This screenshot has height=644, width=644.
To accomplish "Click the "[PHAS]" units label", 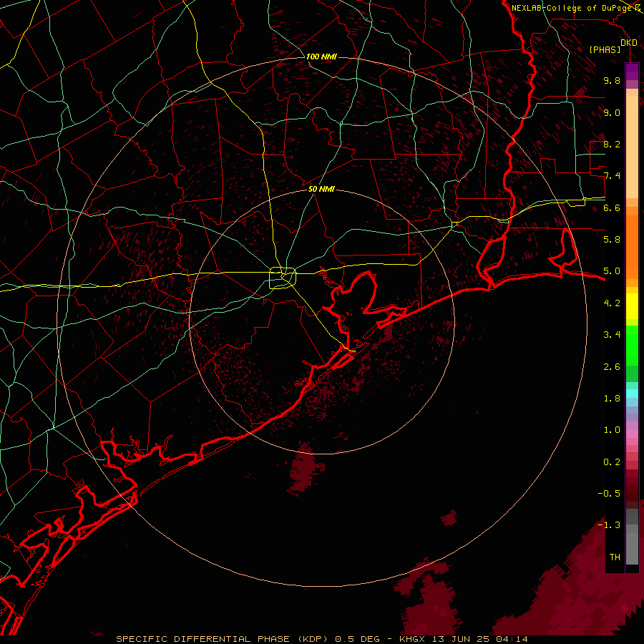I will pyautogui.click(x=605, y=50).
